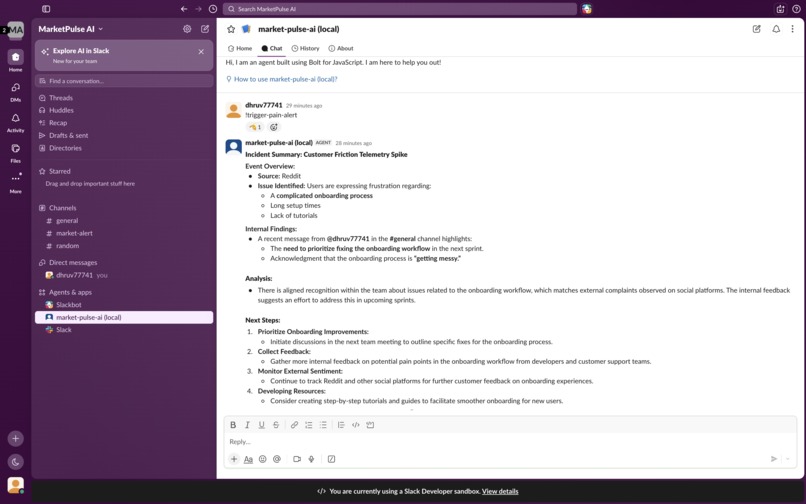Screen dimensions: 806x504
Task: Toggle ordered list formatting
Action: tap(308, 425)
